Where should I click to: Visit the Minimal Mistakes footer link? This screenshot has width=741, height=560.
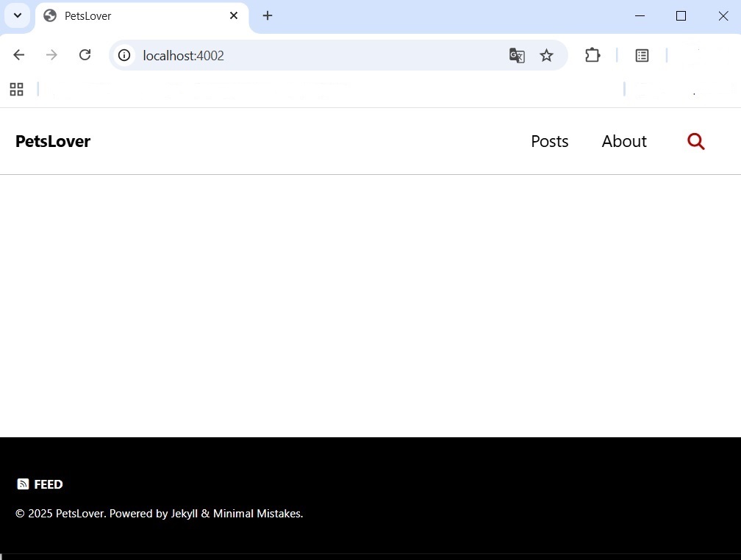tap(257, 514)
